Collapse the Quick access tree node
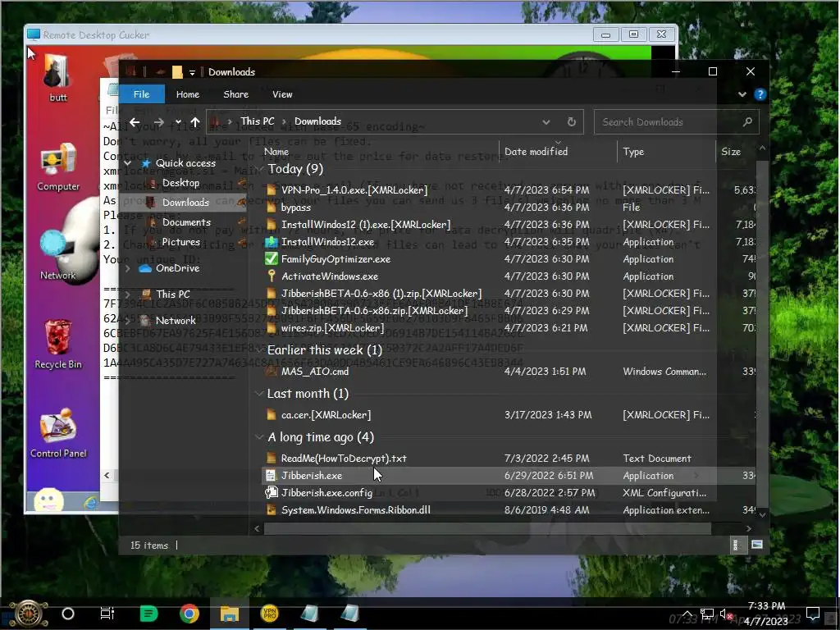Screen dimensions: 840x630 [127, 163]
